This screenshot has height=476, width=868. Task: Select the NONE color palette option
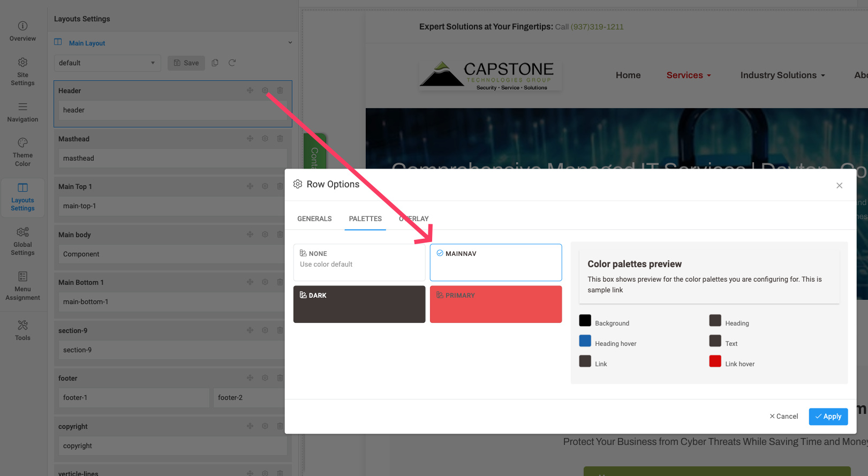(359, 262)
